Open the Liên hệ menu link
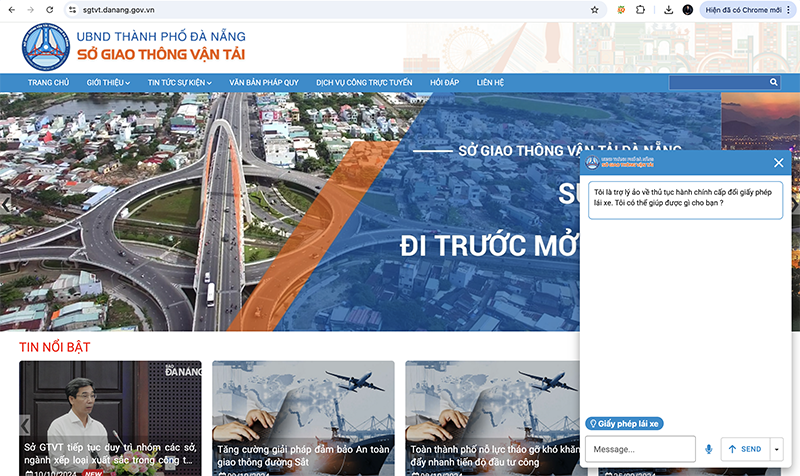The image size is (800, 476). 490,82
